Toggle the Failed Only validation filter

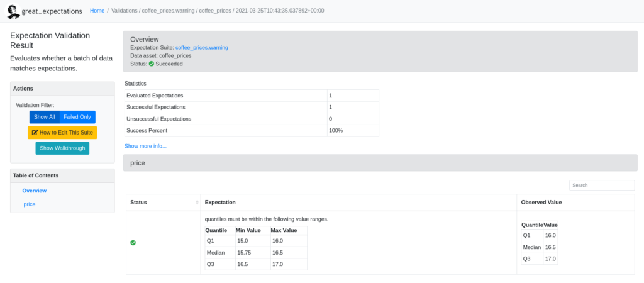77,117
